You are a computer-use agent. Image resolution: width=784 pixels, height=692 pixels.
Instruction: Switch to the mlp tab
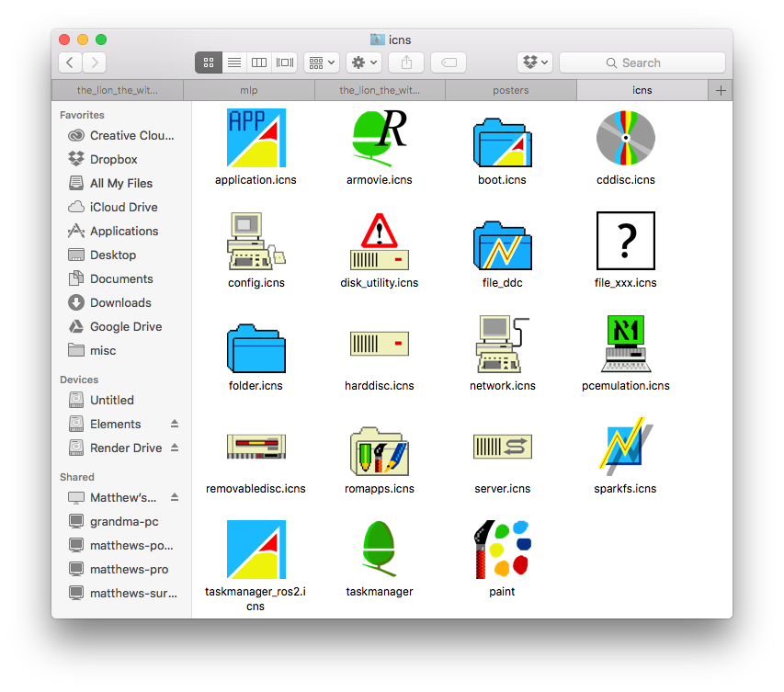[248, 90]
